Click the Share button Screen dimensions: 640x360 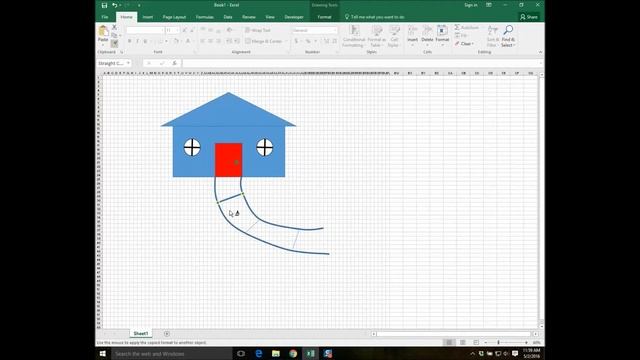pos(529,17)
